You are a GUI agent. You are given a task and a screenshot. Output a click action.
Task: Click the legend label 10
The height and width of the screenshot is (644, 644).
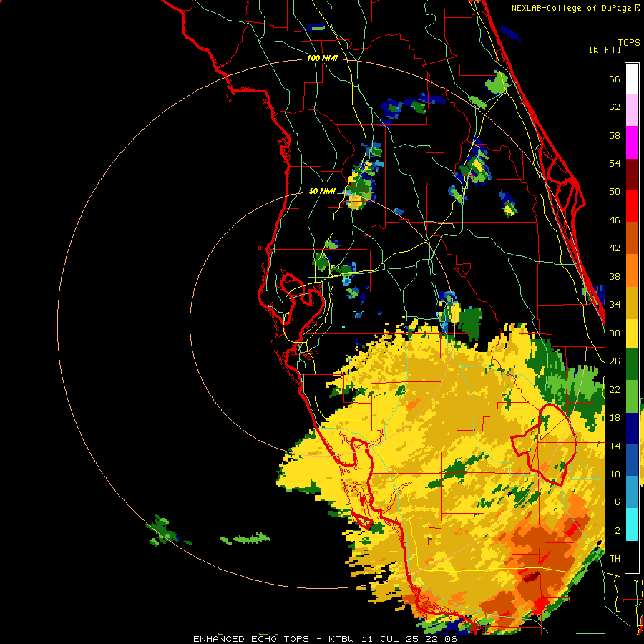(x=615, y=474)
